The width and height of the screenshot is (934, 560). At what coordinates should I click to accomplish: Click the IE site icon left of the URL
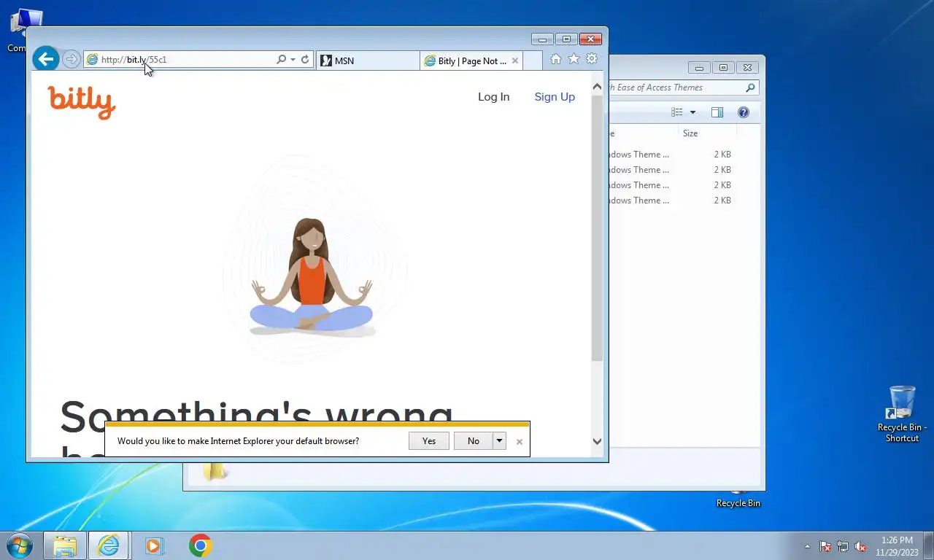coord(92,60)
